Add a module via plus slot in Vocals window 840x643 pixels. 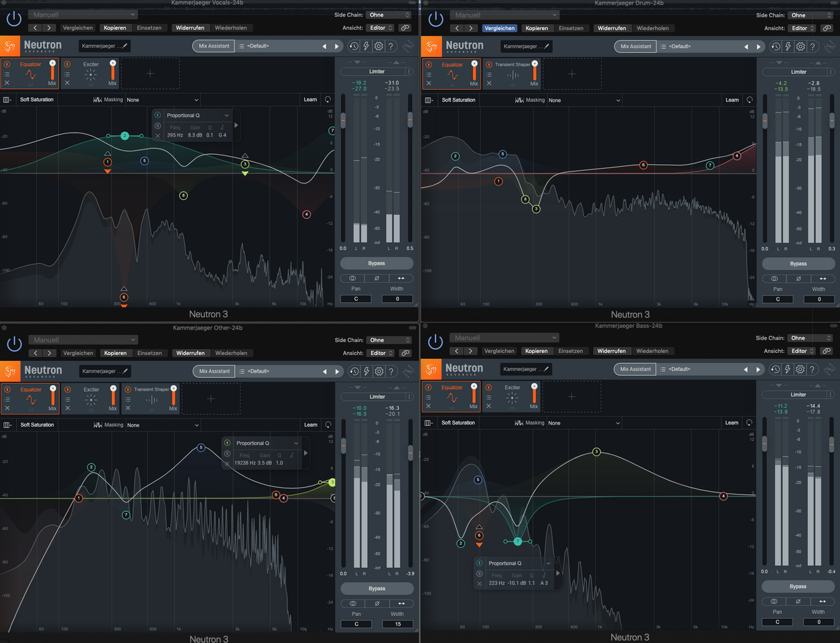[150, 74]
